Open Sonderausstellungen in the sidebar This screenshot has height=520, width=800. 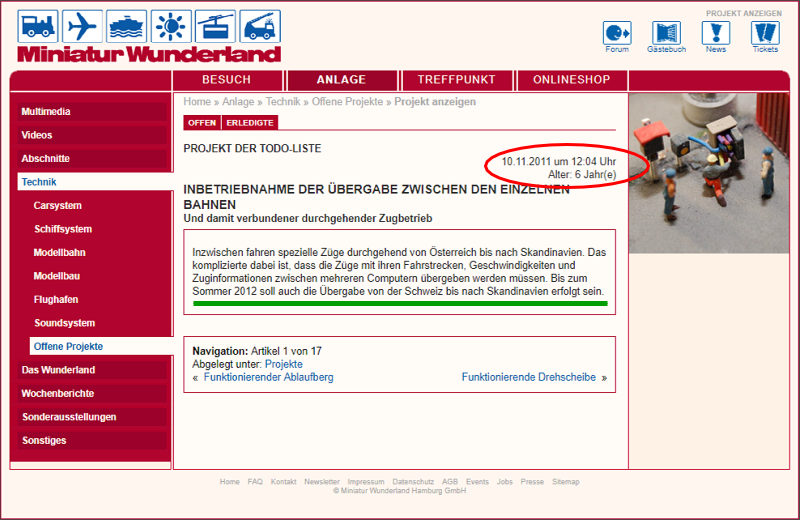click(x=92, y=417)
